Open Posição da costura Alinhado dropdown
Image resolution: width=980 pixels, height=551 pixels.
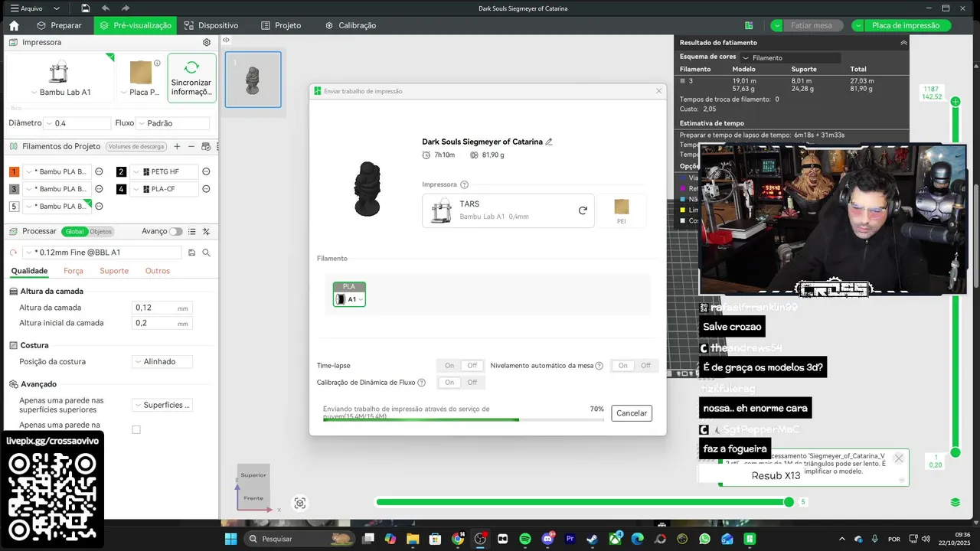coord(162,361)
